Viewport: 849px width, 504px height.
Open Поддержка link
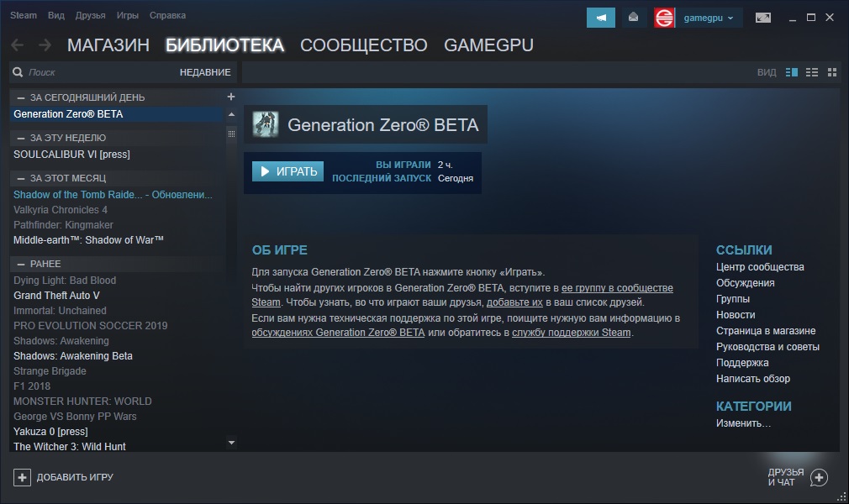pos(742,363)
